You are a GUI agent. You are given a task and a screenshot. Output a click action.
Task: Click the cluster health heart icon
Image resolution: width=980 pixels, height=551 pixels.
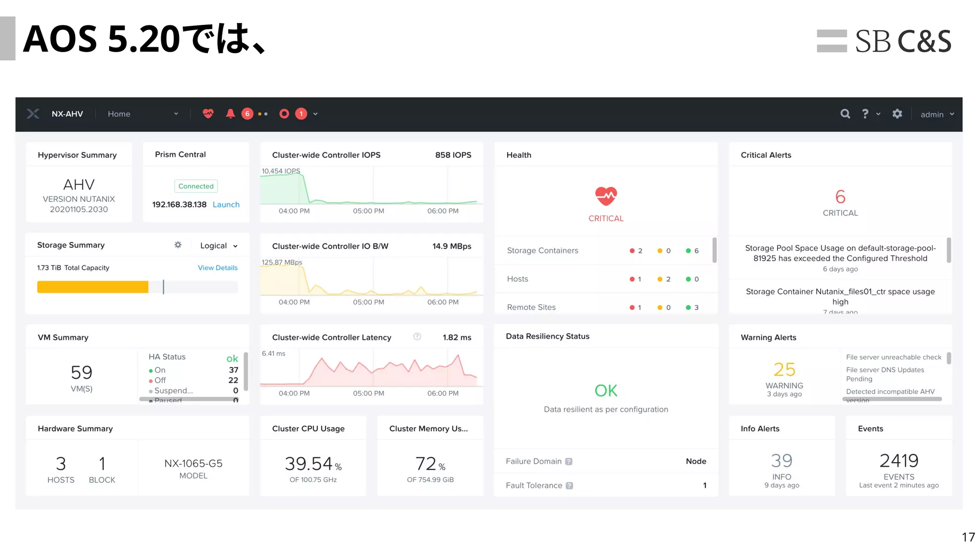(x=208, y=114)
